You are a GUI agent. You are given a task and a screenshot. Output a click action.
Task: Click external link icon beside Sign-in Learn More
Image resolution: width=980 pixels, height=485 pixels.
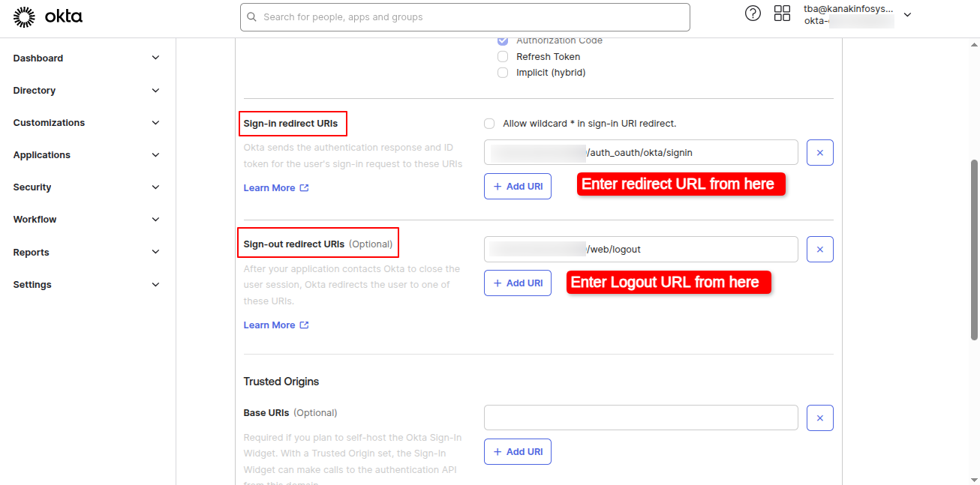pos(304,188)
